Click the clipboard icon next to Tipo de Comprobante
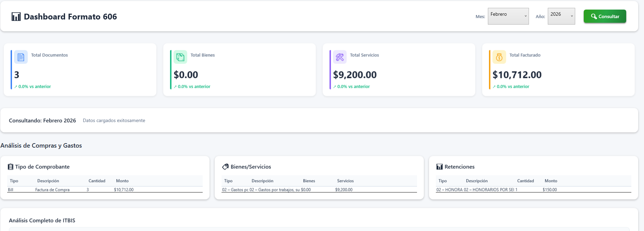The image size is (644, 231). (11, 167)
